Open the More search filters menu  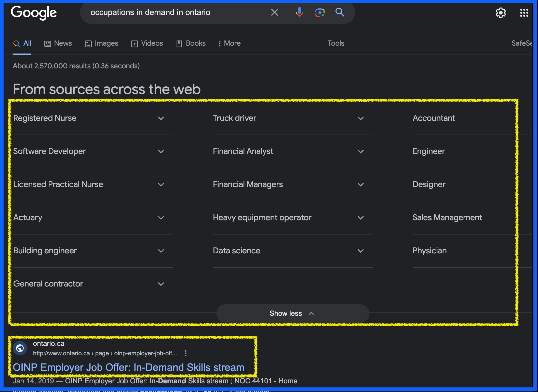point(229,43)
